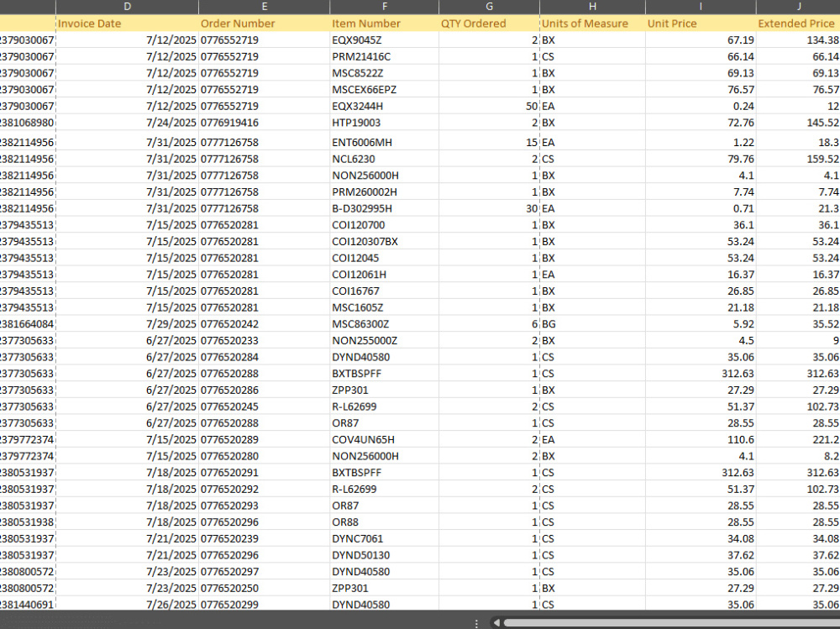This screenshot has height=629, width=840.
Task: Click the Order Number header cell
Action: tap(264, 24)
